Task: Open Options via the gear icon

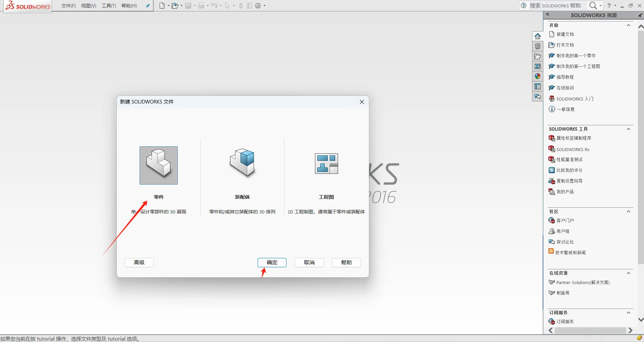Action: 258,6
